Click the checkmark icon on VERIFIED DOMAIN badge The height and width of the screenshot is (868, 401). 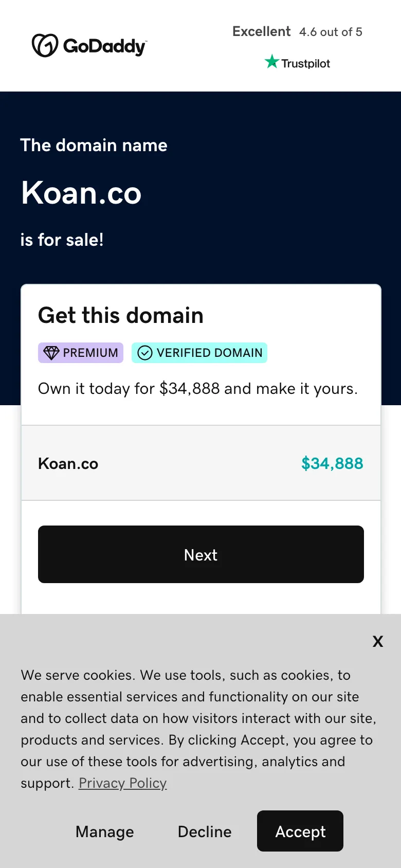click(x=145, y=353)
